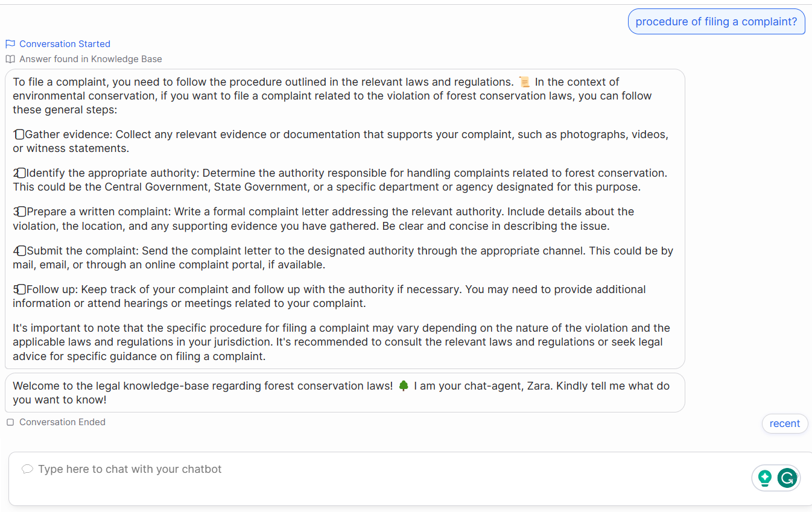The width and height of the screenshot is (812, 512).
Task: Click the user bubble asking about filing a complaint
Action: coord(716,21)
